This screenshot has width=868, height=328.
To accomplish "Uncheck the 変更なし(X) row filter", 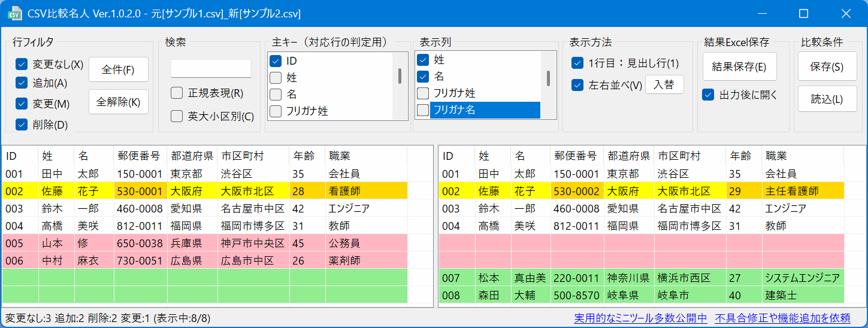I will pyautogui.click(x=22, y=64).
